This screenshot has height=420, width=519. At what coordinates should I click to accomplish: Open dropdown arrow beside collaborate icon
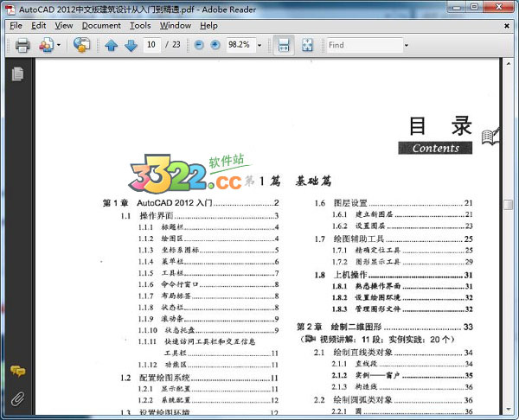pyautogui.click(x=59, y=45)
